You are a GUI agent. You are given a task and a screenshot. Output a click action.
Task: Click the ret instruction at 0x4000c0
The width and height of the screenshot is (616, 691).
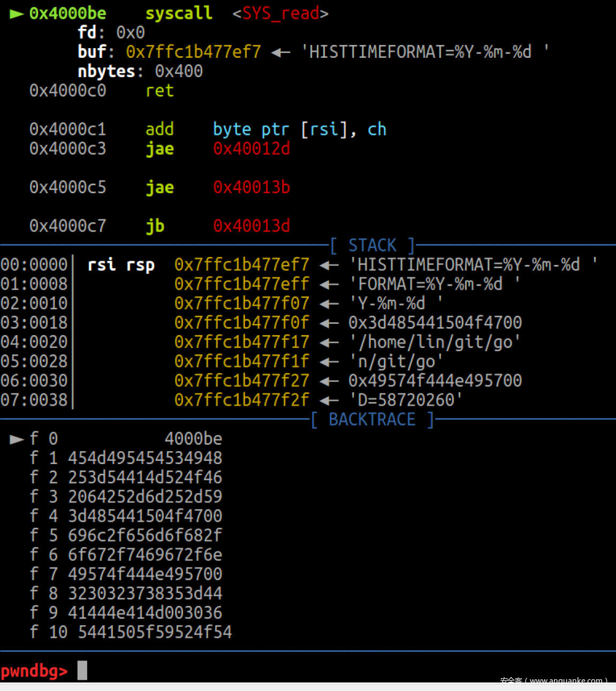159,91
